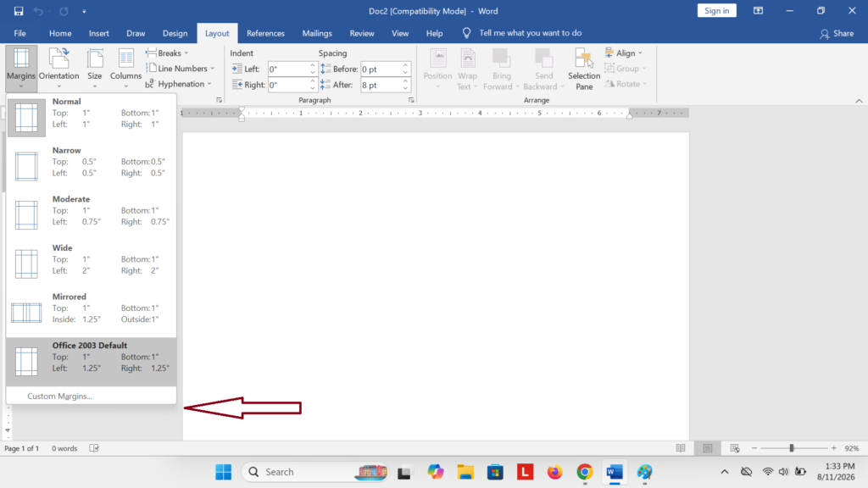
Task: Switch to the Design tab
Action: coord(175,33)
